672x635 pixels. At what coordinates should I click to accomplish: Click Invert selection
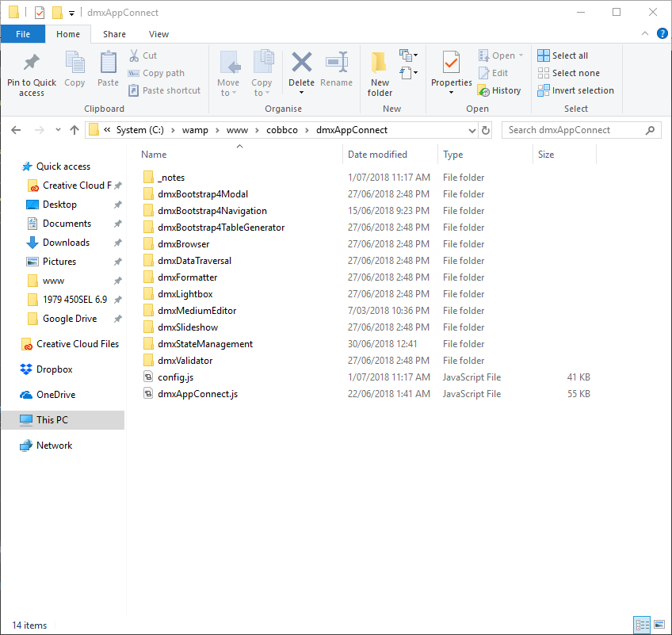coord(575,90)
